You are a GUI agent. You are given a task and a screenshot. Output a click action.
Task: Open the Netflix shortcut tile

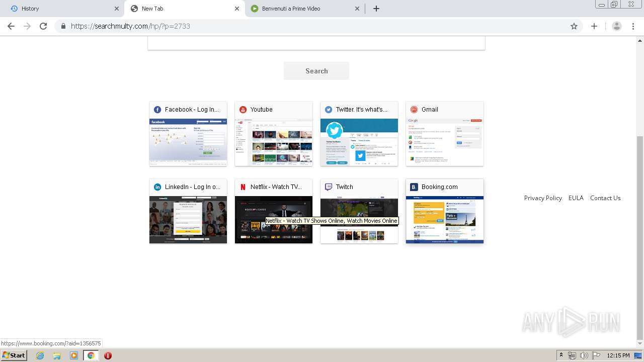tap(274, 211)
